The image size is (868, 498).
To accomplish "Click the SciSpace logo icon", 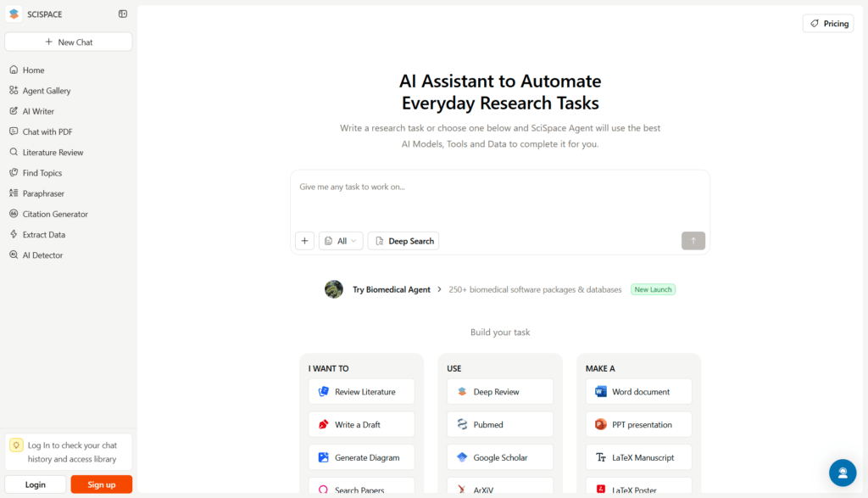I will 14,14.
